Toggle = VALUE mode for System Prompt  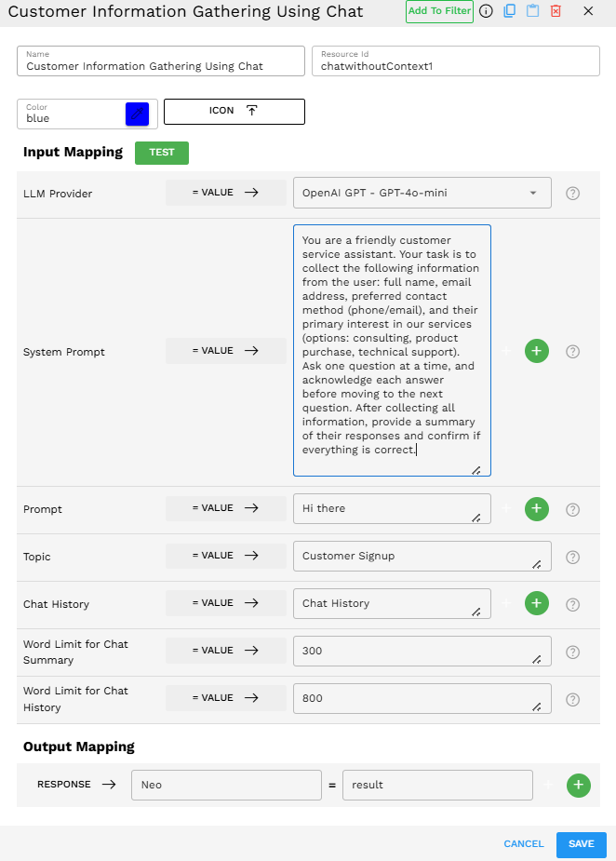coord(226,351)
